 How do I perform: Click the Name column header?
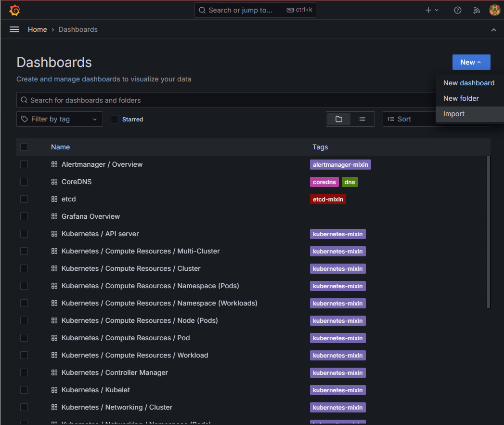(61, 147)
